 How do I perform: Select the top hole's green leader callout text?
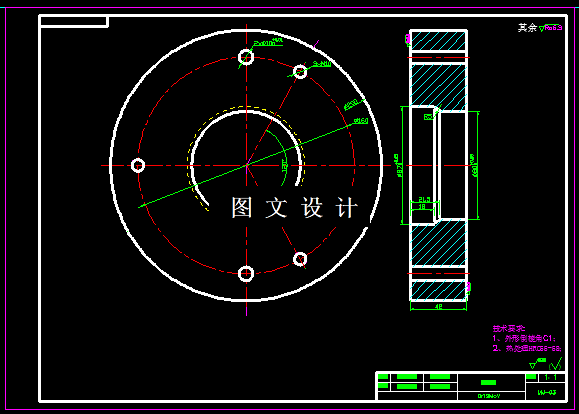tap(268, 42)
